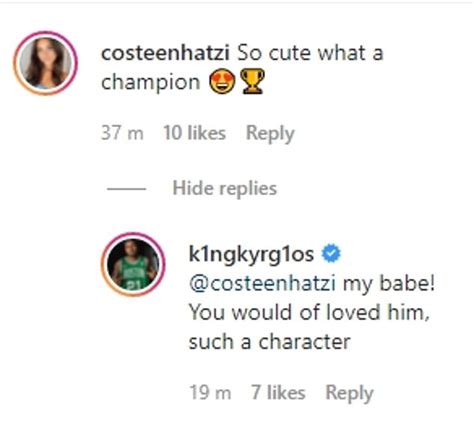This screenshot has height=435, width=474.
Task: Visit the k1ngkyrg1os username link
Action: (x=251, y=255)
